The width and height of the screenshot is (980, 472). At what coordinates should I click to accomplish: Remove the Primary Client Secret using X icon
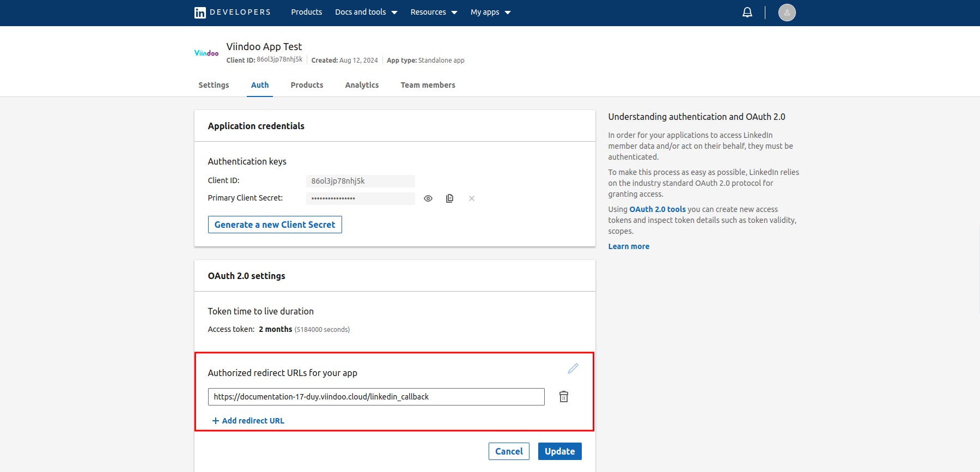[472, 198]
